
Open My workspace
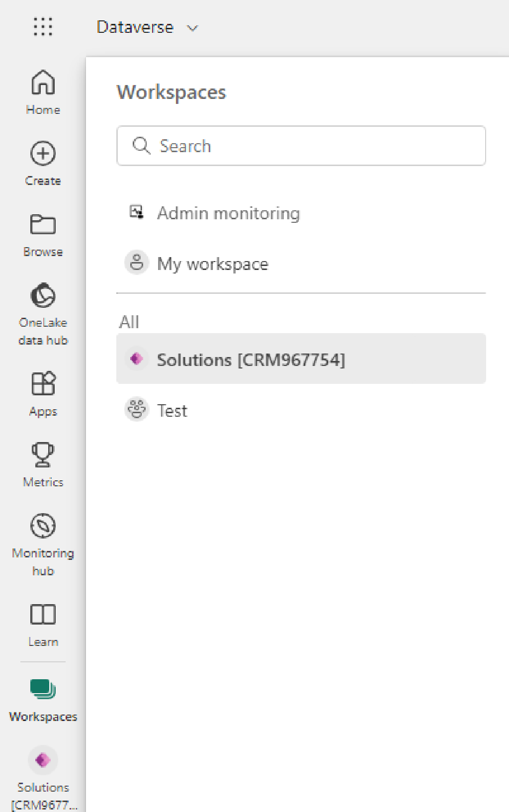pos(213,264)
